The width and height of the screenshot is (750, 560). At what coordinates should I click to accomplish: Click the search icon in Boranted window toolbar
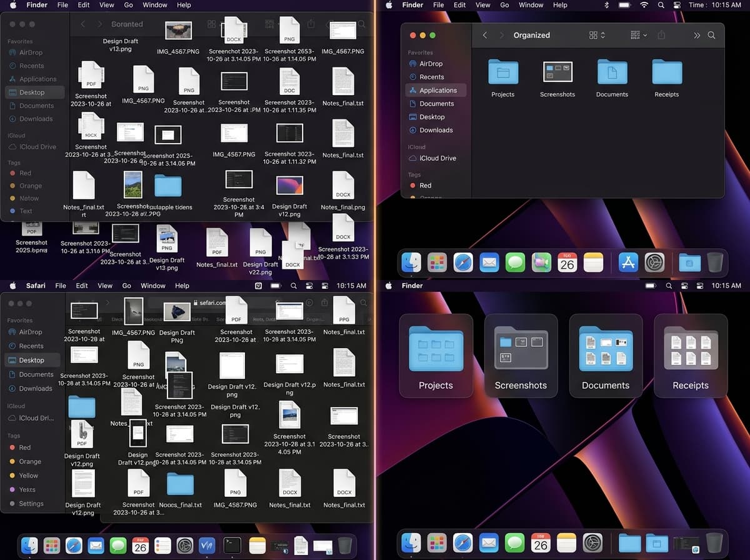click(361, 24)
